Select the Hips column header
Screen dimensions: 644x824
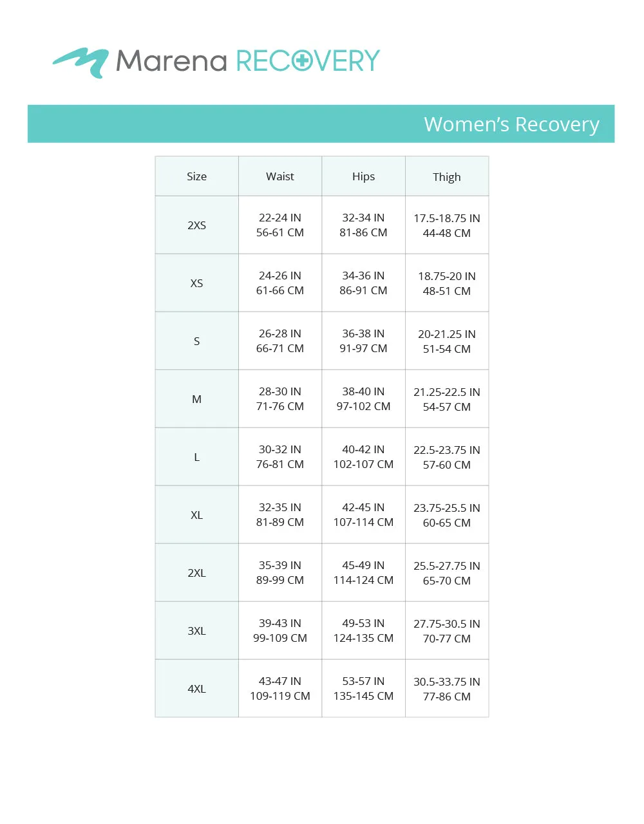coord(363,176)
